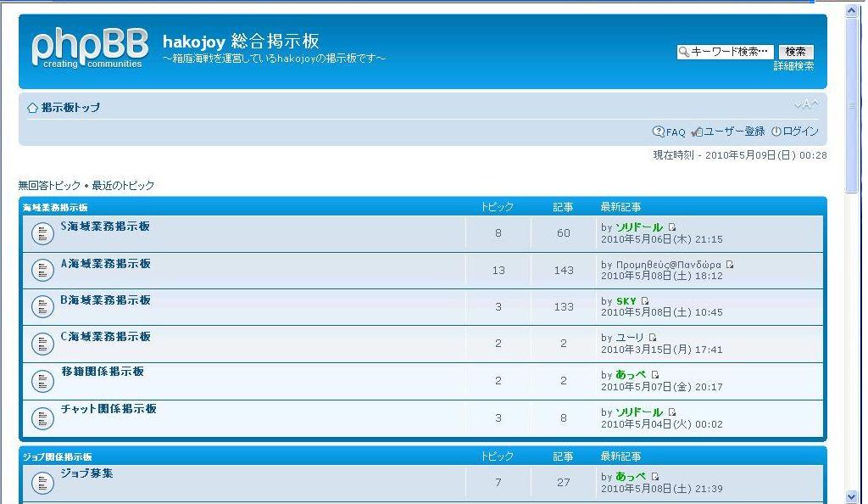Screen dimensions: 868x504
Task: Click the home icon beside 掲示板トップ
Action: click(33, 108)
